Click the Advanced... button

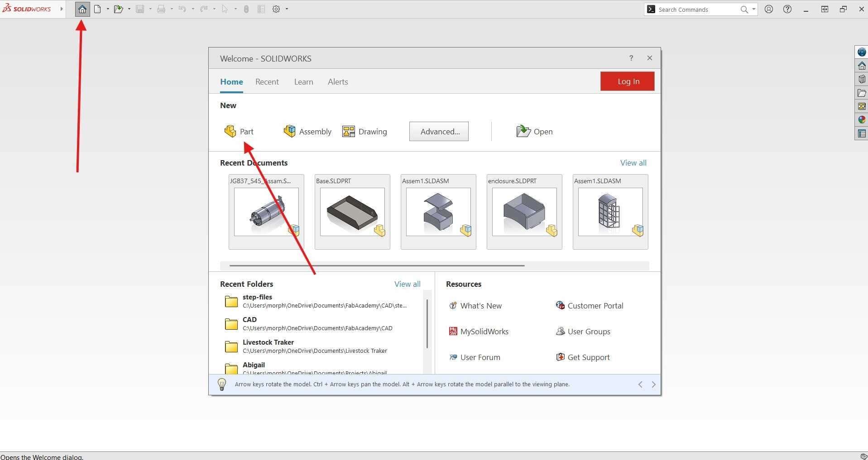(439, 132)
